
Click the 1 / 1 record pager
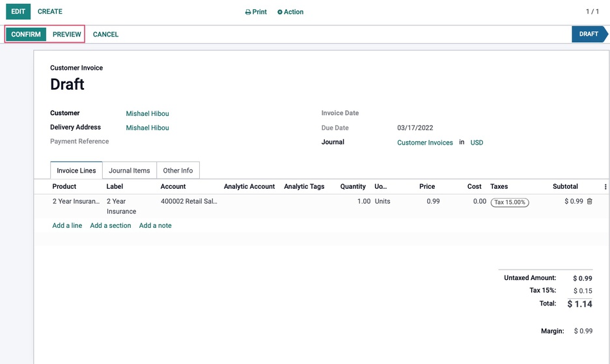592,12
